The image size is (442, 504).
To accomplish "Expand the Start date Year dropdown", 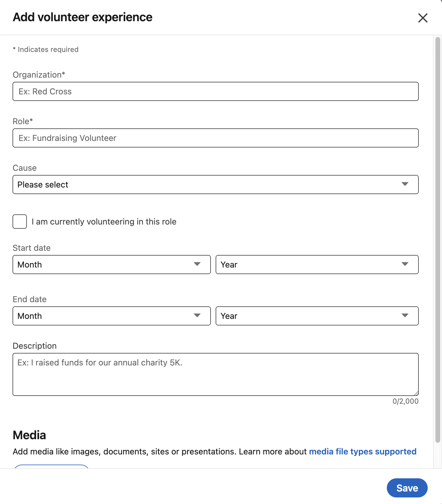I will point(317,265).
